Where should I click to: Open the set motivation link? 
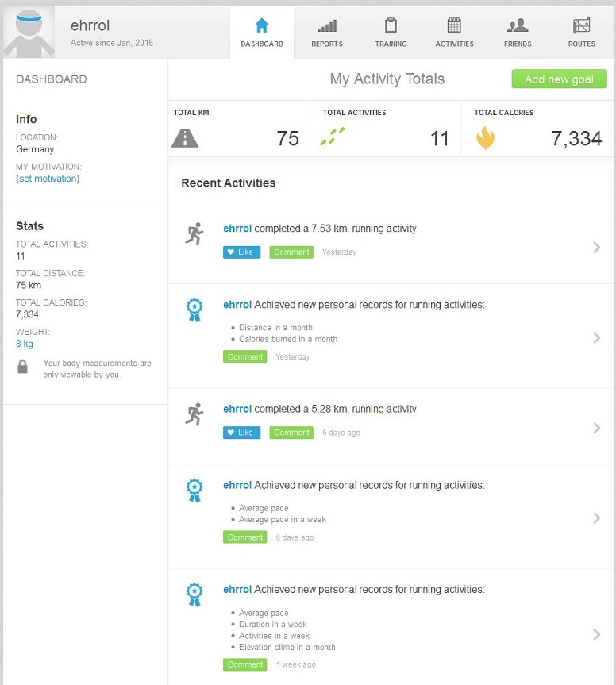[x=48, y=179]
